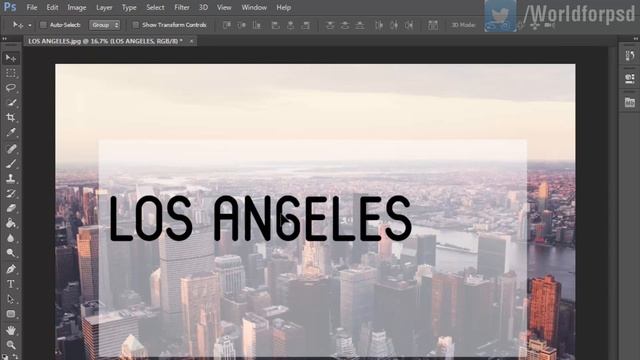
Task: Close the LOS ANGELES.jpg document tab
Action: tap(191, 41)
